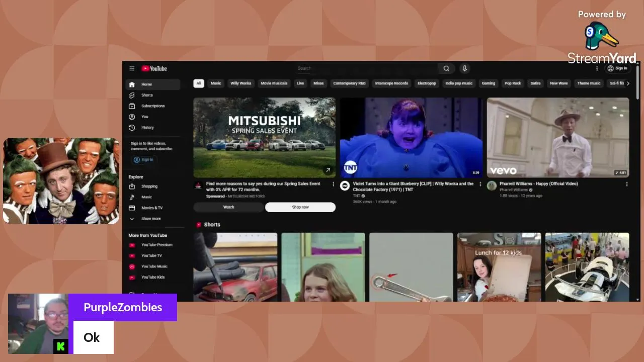Open the Violet blueberry video thumbnail

[x=411, y=138]
